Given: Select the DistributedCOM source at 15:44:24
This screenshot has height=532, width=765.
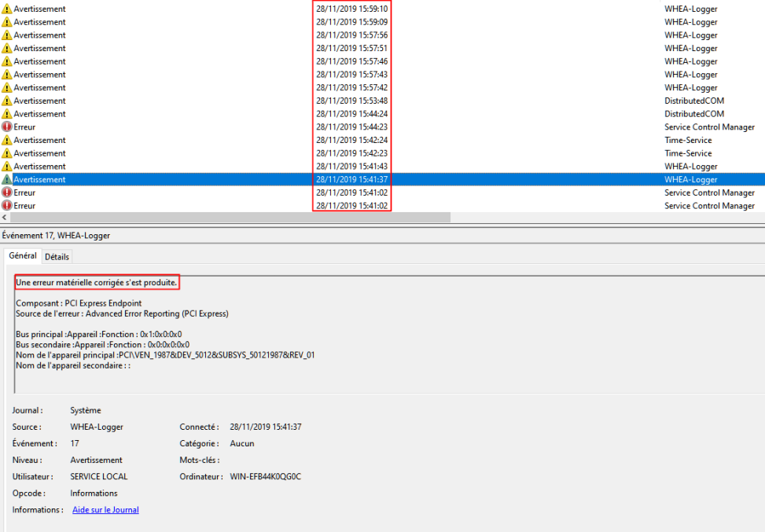Looking at the screenshot, I should (x=693, y=114).
